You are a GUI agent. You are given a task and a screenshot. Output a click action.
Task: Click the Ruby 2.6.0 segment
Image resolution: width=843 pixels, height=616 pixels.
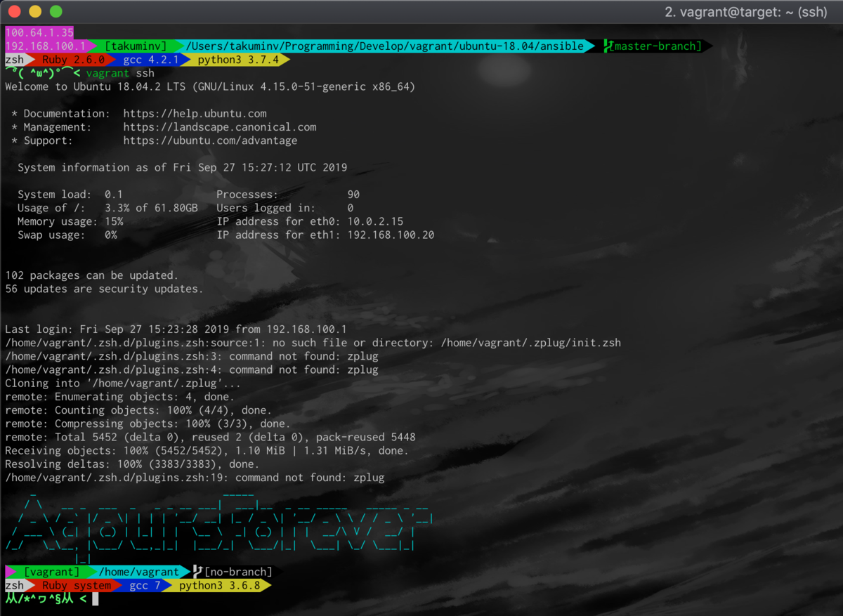point(73,60)
